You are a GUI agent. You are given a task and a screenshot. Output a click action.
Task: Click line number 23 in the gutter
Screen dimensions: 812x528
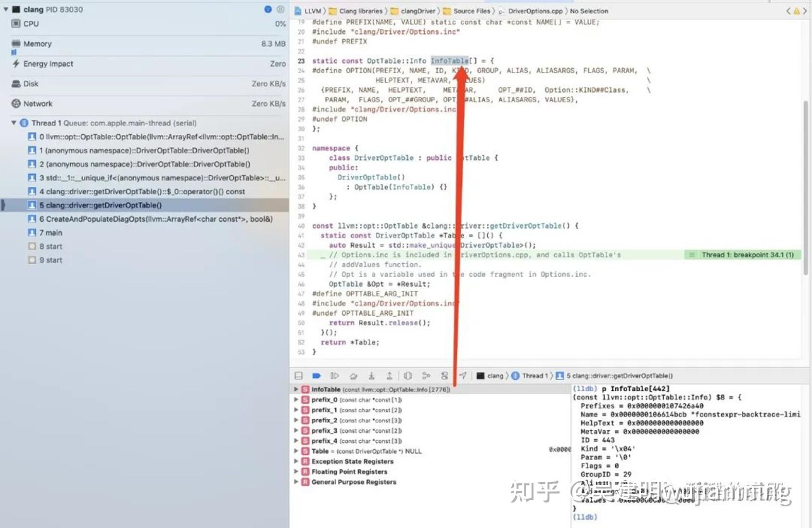pyautogui.click(x=301, y=61)
